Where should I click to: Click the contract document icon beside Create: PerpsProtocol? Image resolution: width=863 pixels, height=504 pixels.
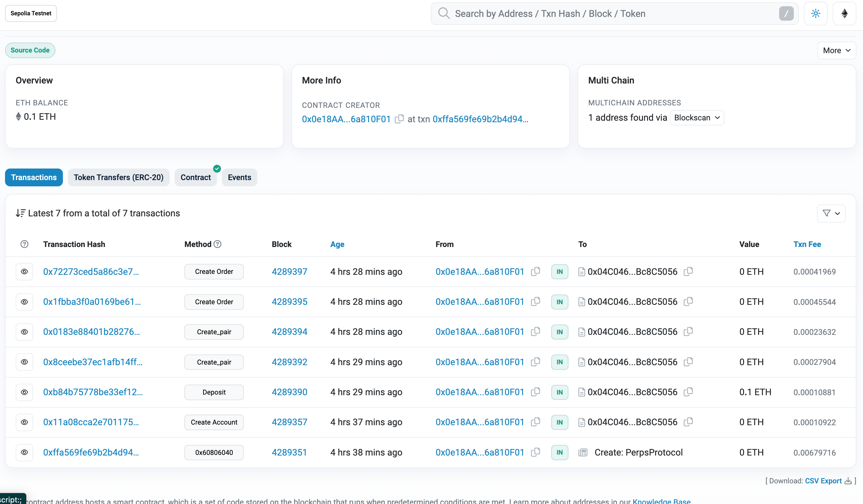(583, 452)
